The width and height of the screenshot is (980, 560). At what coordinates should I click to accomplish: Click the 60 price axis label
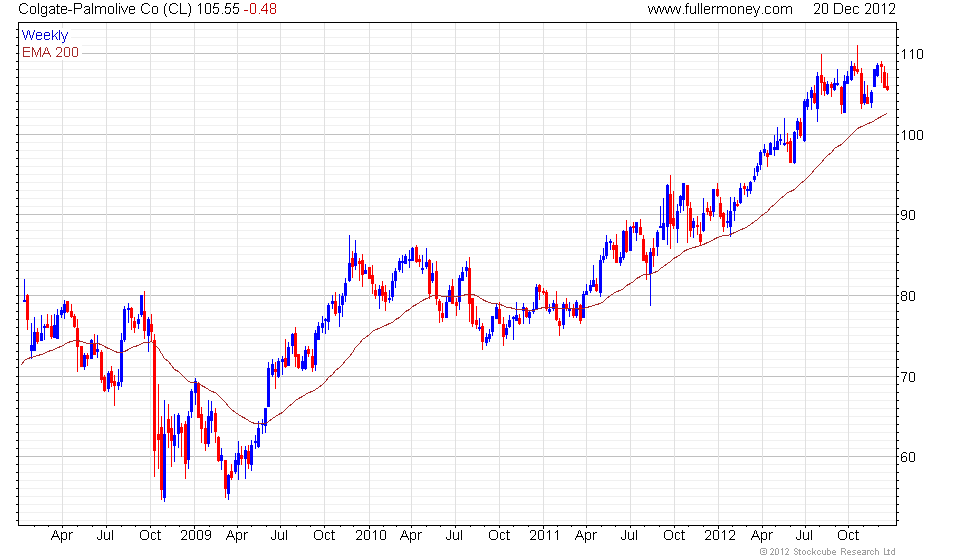[x=908, y=458]
